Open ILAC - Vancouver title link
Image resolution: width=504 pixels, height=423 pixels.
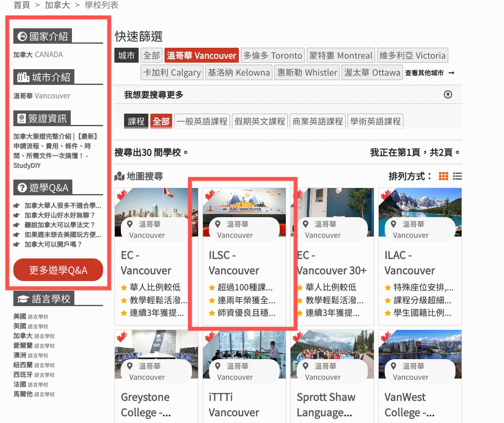(410, 263)
